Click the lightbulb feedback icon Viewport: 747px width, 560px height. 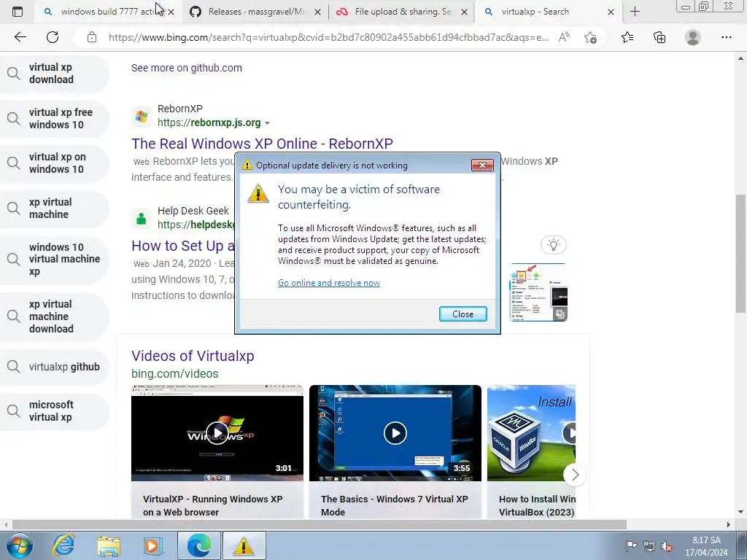click(553, 245)
